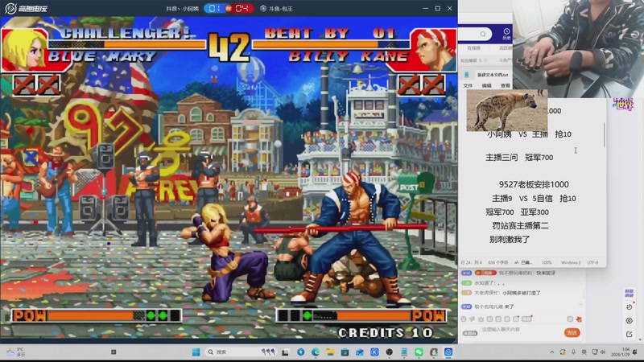This screenshot has height=362, width=644.
Task: Open the Microsoft Store taskbar icon
Action: pyautogui.click(x=345, y=352)
